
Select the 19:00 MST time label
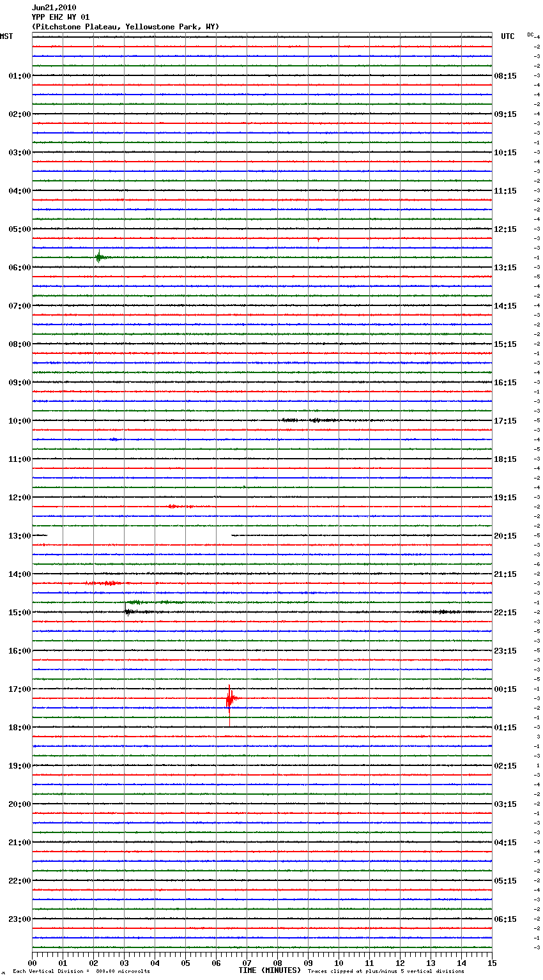tap(20, 766)
